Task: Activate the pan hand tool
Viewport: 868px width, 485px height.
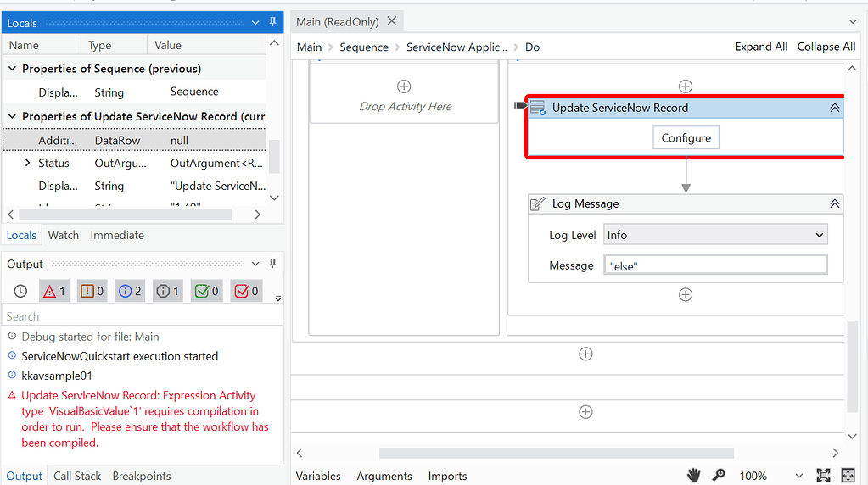Action: point(693,475)
